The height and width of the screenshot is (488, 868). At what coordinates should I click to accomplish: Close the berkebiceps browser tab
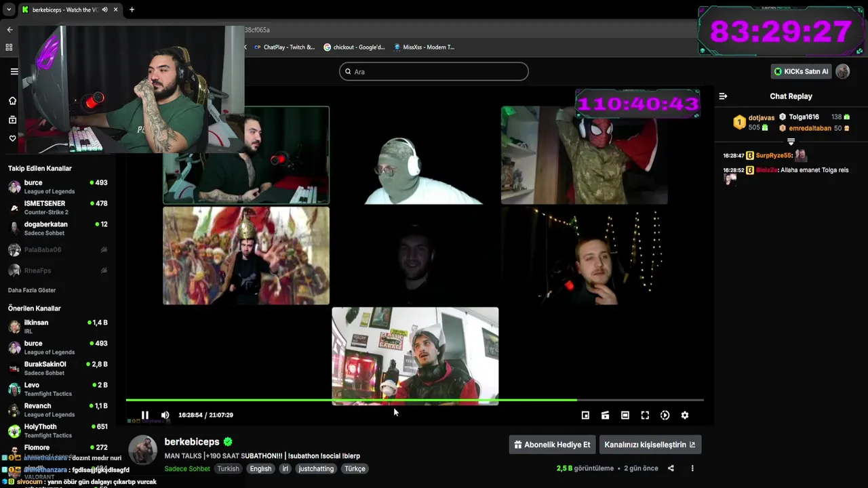(x=115, y=9)
